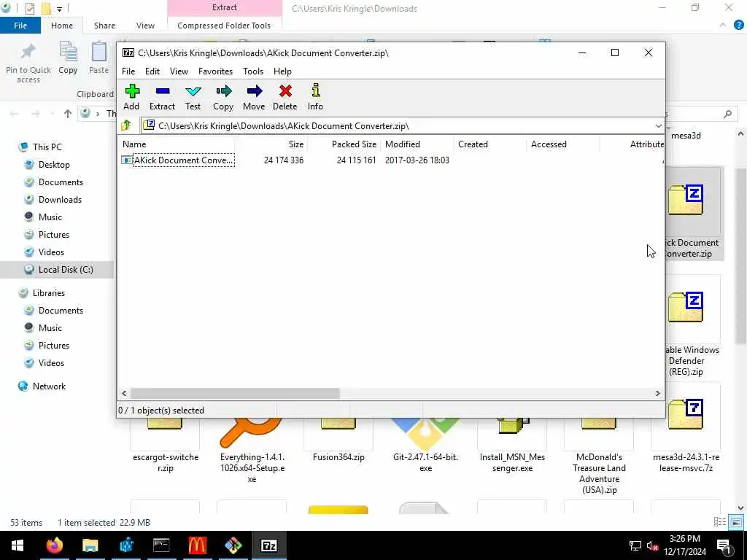The width and height of the screenshot is (747, 560).
Task: Click the Extract toolbar icon in 7-Zip
Action: click(x=162, y=97)
